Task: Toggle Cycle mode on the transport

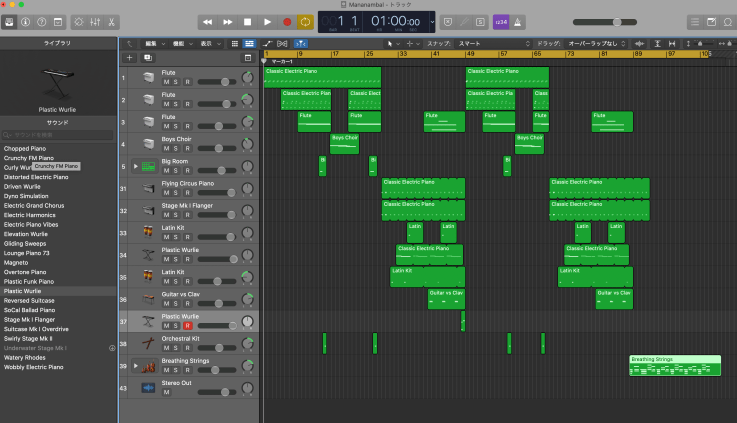Action: coord(305,21)
